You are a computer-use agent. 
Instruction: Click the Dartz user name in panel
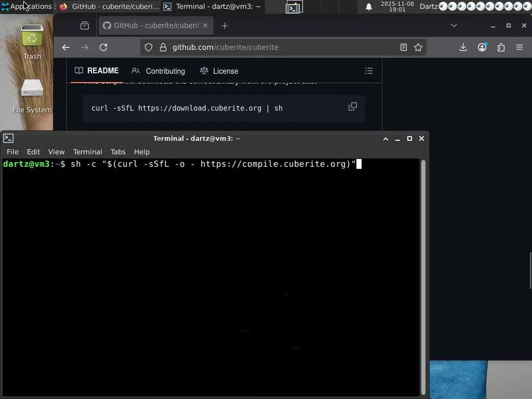(429, 6)
